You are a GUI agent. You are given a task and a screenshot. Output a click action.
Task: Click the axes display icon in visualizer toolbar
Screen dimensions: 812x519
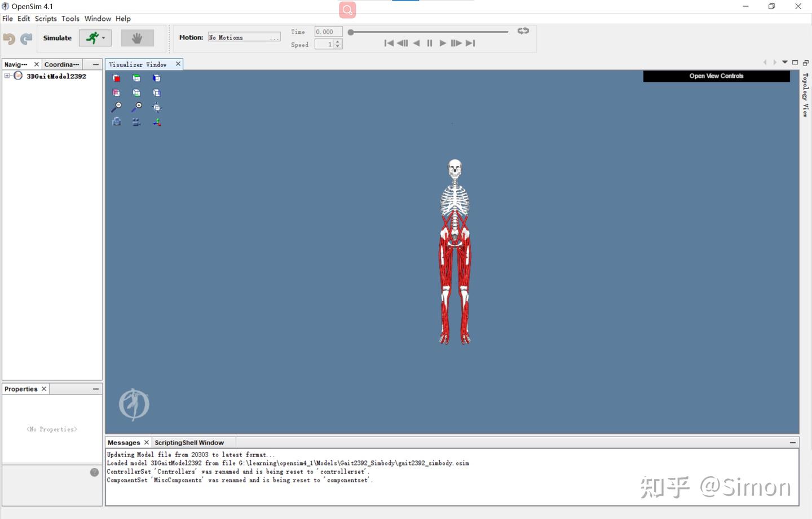157,122
